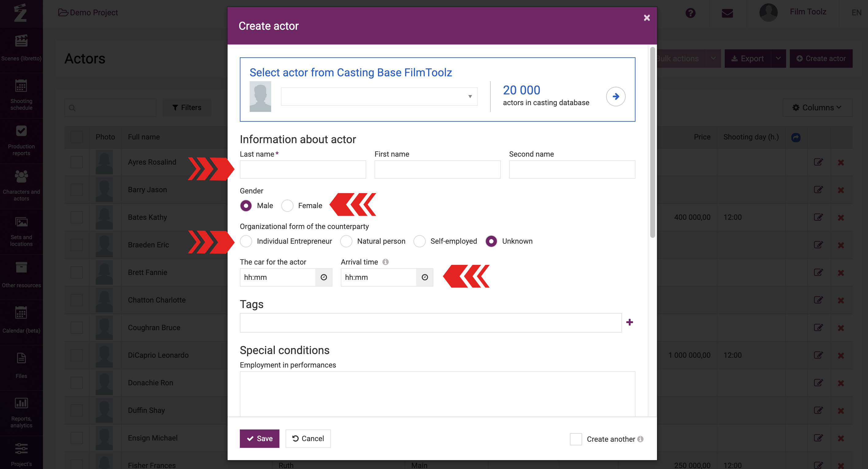The height and width of the screenshot is (469, 868).
Task: Open the Film Toolz user menu
Action: pyautogui.click(x=808, y=12)
